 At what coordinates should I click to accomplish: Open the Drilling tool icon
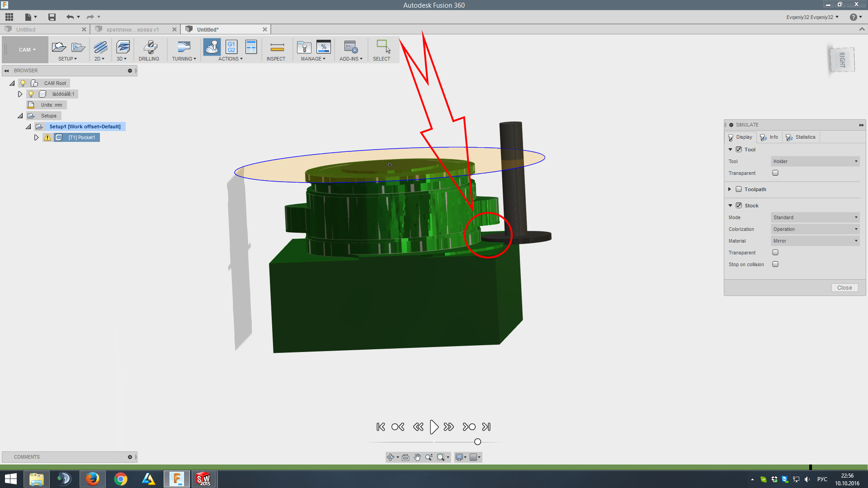150,47
